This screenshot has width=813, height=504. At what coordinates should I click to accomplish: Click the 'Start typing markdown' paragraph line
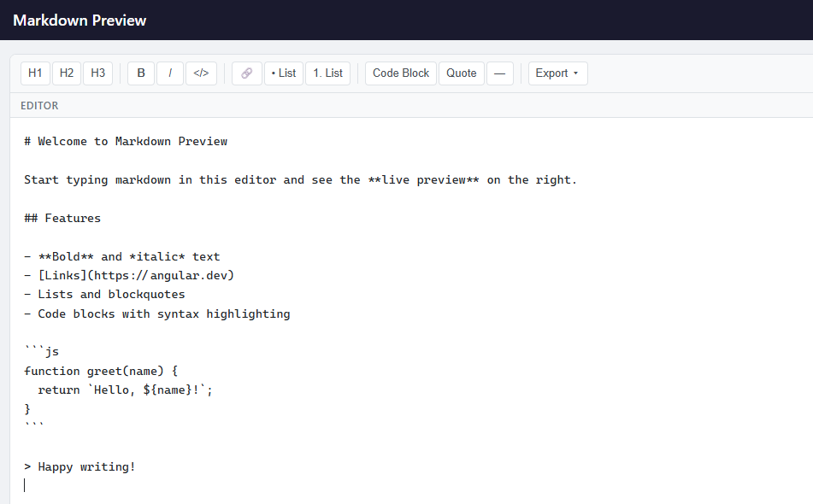pos(300,179)
